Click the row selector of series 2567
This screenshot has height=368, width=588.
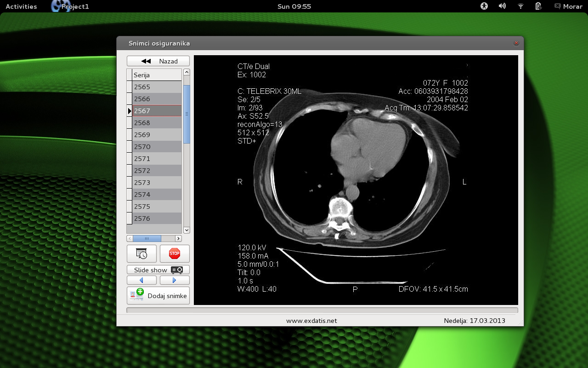tap(130, 111)
